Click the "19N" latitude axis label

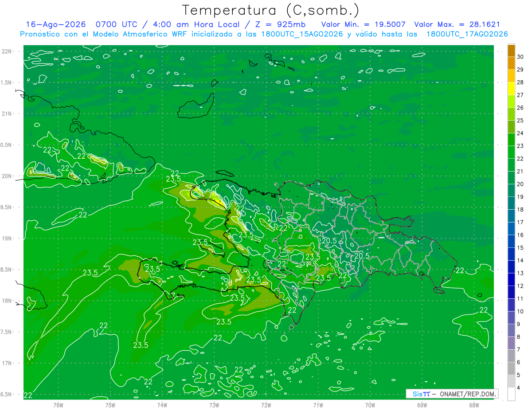[x=8, y=239]
